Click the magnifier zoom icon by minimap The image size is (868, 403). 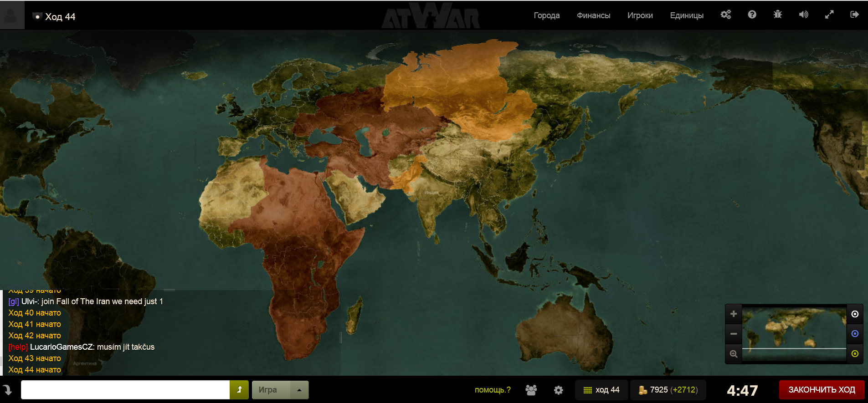(x=734, y=354)
